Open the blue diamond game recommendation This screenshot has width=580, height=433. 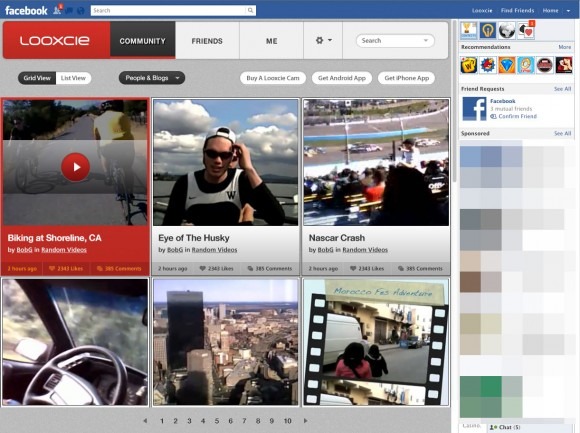(x=507, y=65)
